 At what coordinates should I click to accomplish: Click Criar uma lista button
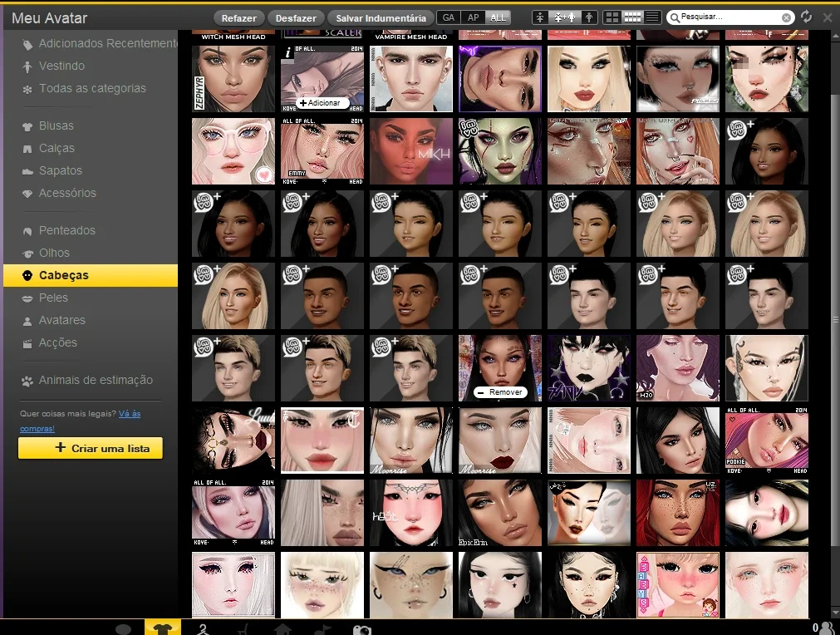[x=91, y=449]
